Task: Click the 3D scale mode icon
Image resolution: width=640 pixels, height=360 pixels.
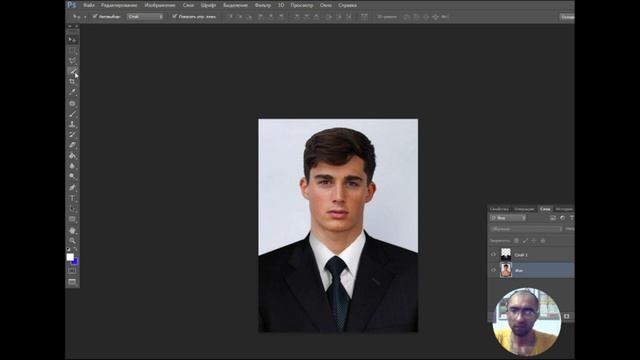Action: (444, 17)
